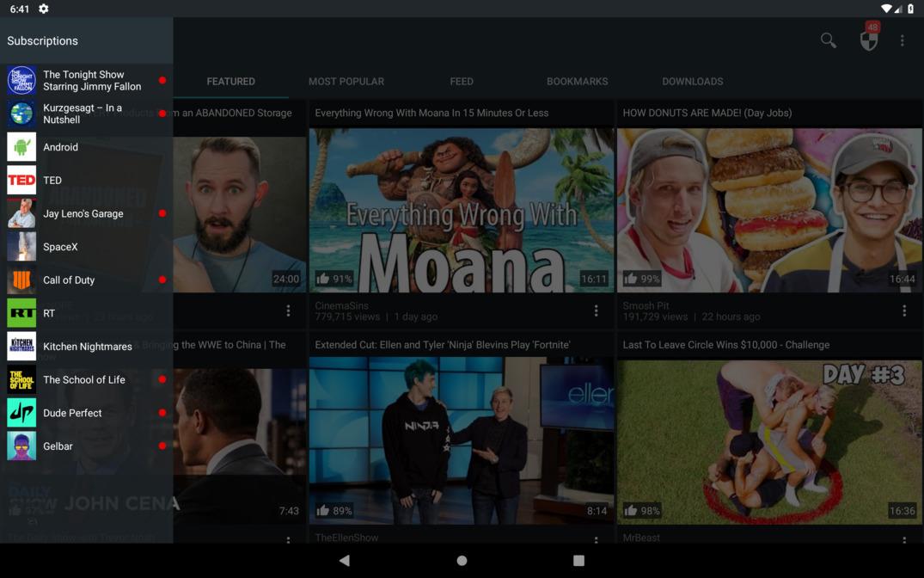Play the Everything Wrong With Moana thumbnail
Viewport: 924px width, 578px height.
click(462, 211)
